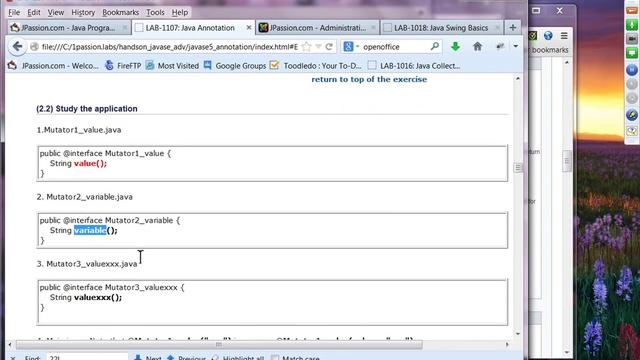Open the View menu

56,12
